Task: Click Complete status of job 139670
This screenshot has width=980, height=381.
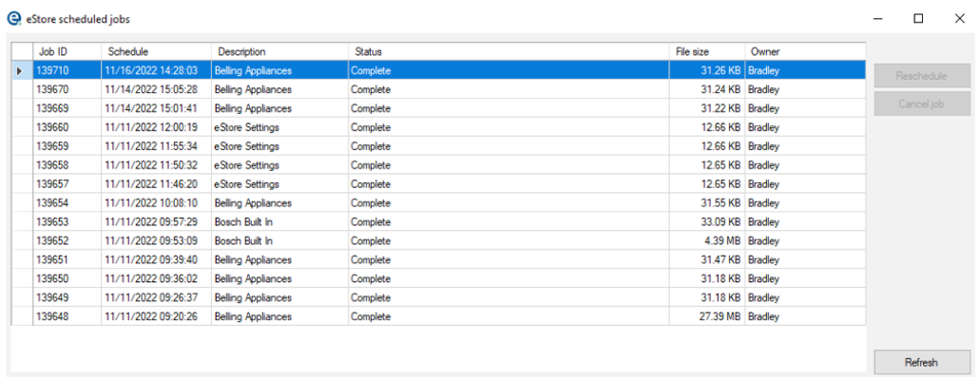Action: [509, 89]
